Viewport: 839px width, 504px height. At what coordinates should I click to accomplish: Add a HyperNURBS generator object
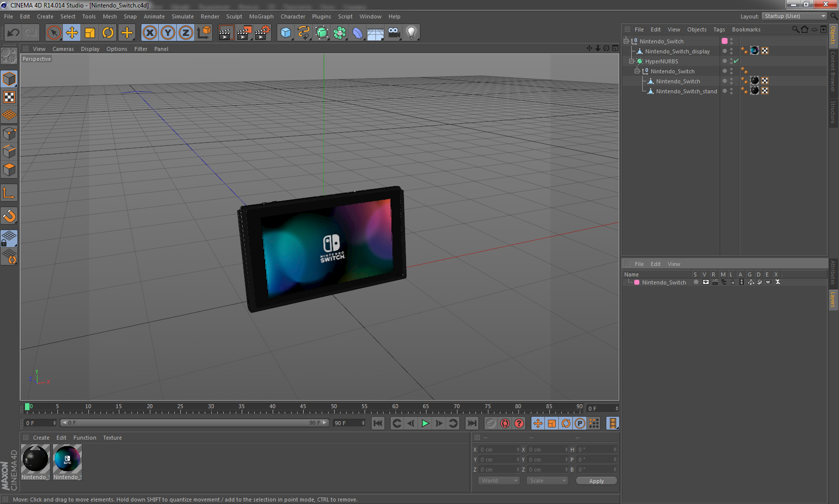pos(322,33)
